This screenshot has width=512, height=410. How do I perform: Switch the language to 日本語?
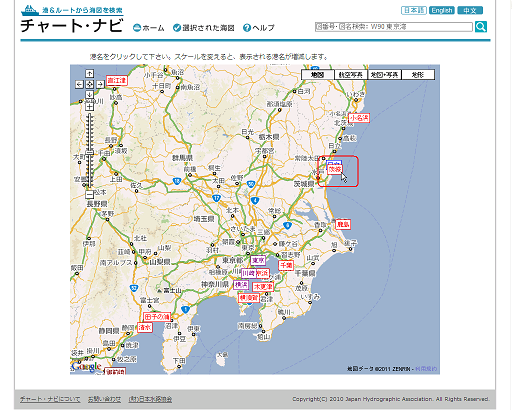pyautogui.click(x=414, y=10)
